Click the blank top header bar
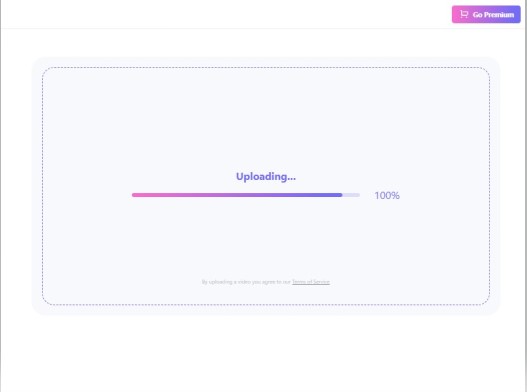Screen dimensions: 527x392 tap(225, 14)
